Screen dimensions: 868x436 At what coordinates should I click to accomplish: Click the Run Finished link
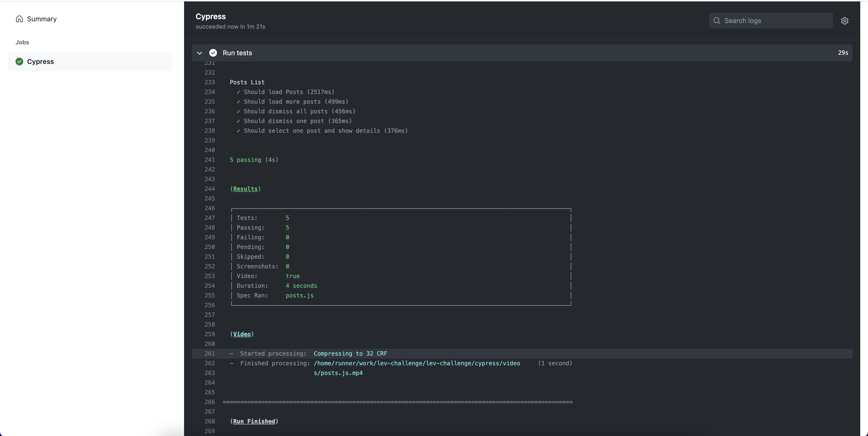254,421
